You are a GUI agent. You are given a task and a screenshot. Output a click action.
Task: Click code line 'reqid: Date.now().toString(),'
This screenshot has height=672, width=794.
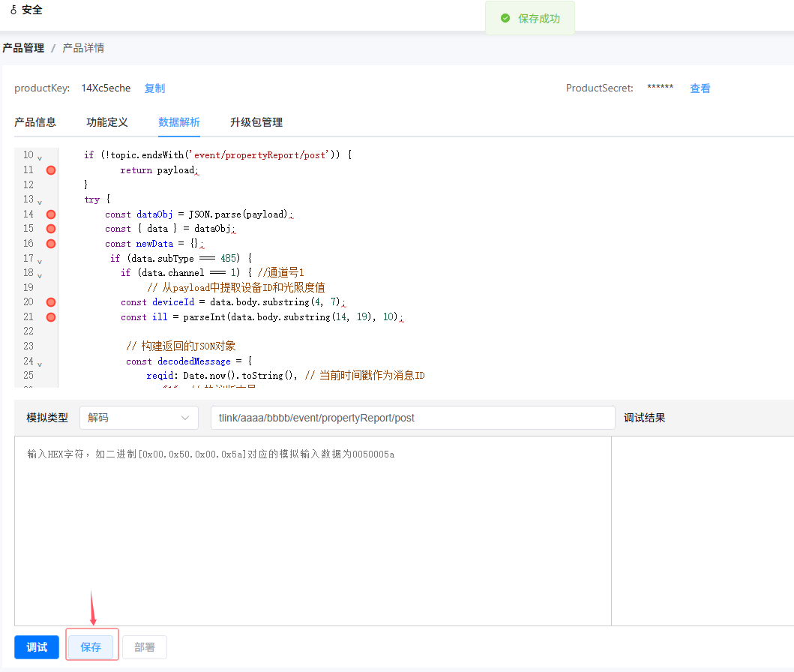click(222, 375)
